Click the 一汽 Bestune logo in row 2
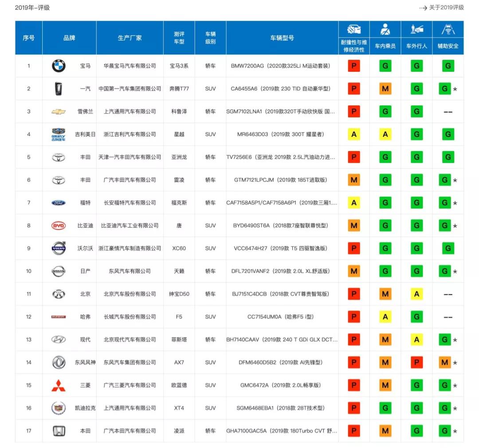The height and width of the screenshot is (448, 479). pyautogui.click(x=59, y=89)
